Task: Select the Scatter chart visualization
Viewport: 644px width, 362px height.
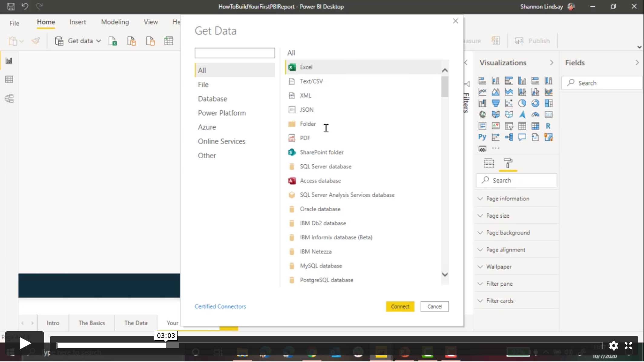Action: [509, 103]
